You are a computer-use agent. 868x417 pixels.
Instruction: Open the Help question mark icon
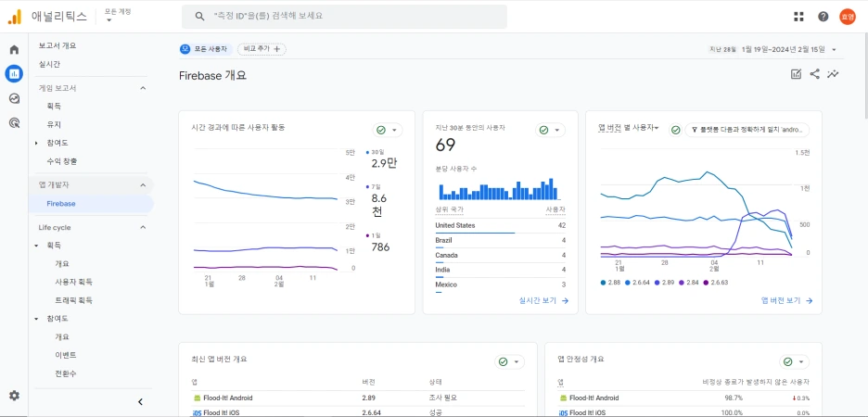tap(823, 17)
